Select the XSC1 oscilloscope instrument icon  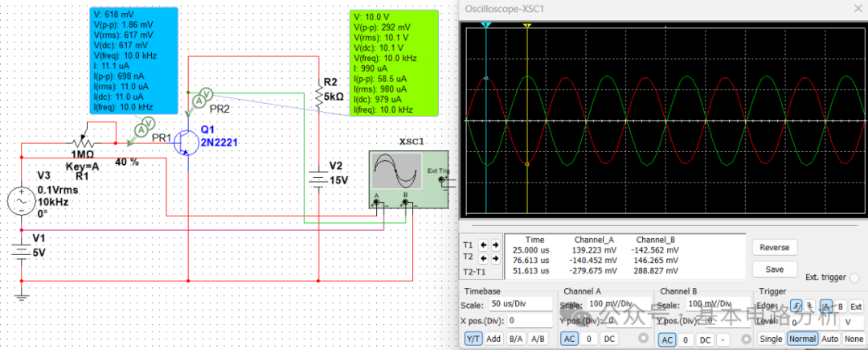[x=408, y=180]
